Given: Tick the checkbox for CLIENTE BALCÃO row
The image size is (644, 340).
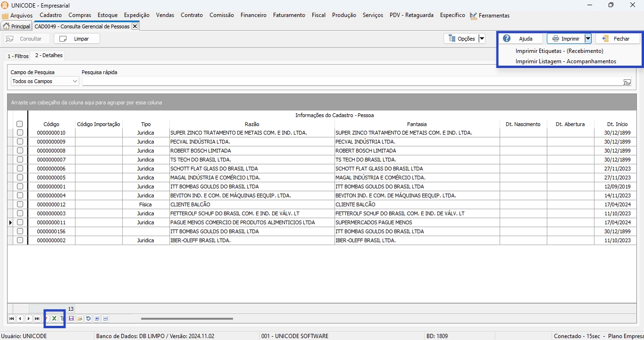Looking at the screenshot, I should click(x=20, y=204).
